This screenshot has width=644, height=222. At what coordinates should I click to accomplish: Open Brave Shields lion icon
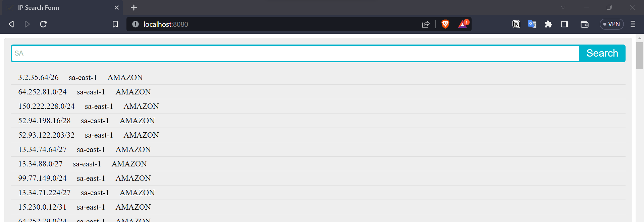pos(445,24)
